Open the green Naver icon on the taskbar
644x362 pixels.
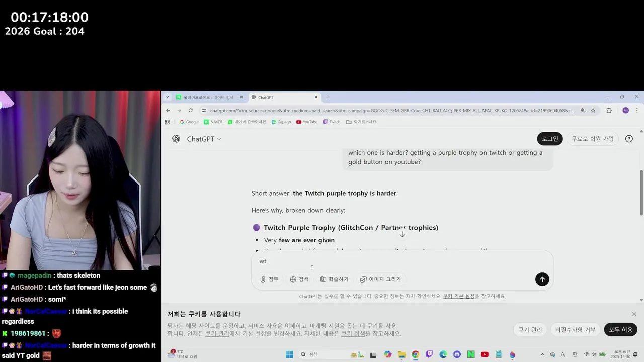pyautogui.click(x=471, y=354)
